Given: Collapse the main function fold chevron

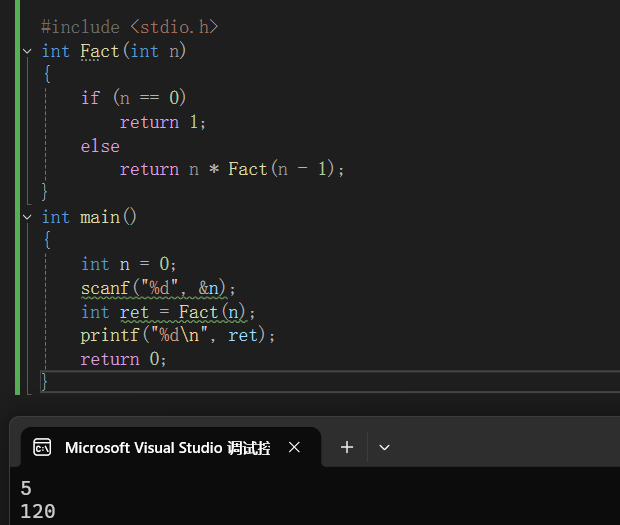Looking at the screenshot, I should [x=27, y=217].
